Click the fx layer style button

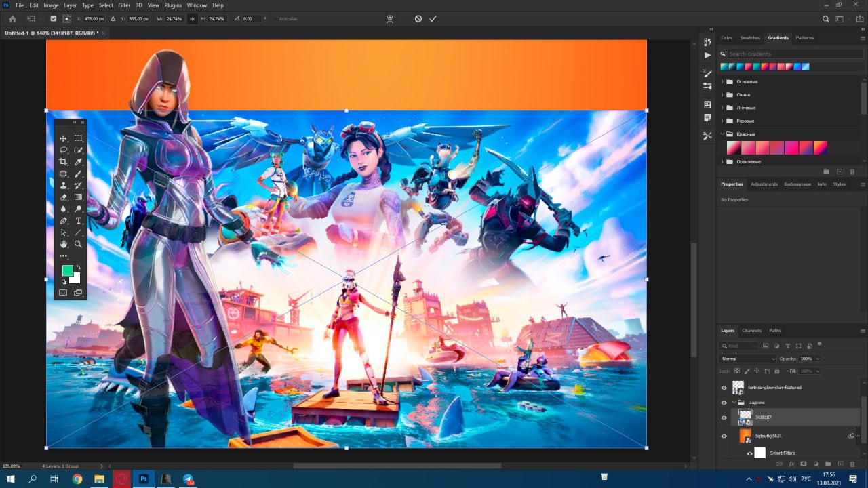[791, 464]
